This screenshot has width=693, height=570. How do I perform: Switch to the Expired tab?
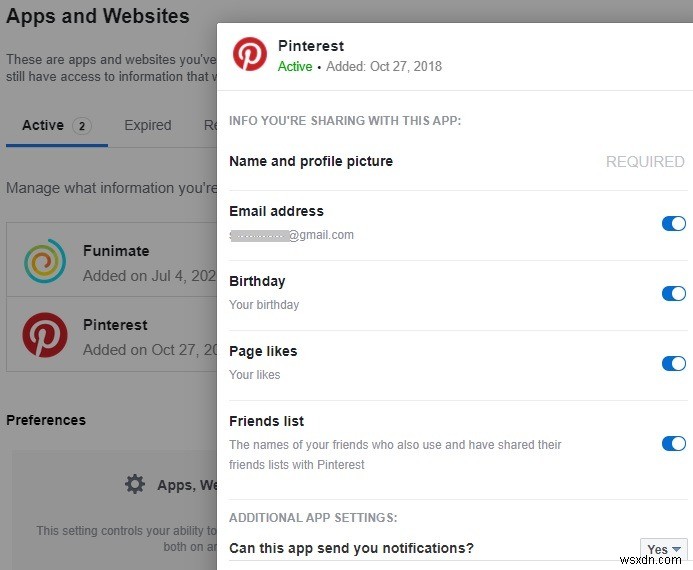click(x=148, y=125)
